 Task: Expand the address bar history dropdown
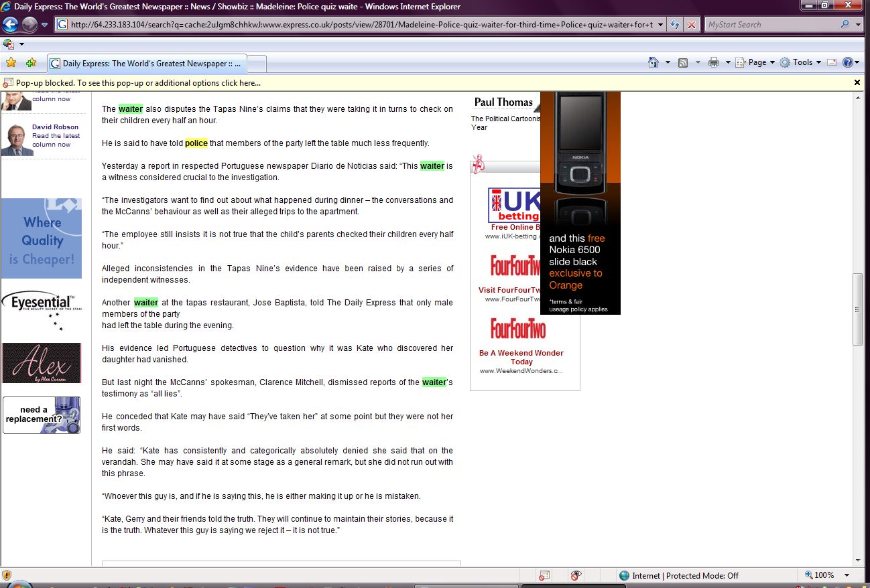(661, 25)
